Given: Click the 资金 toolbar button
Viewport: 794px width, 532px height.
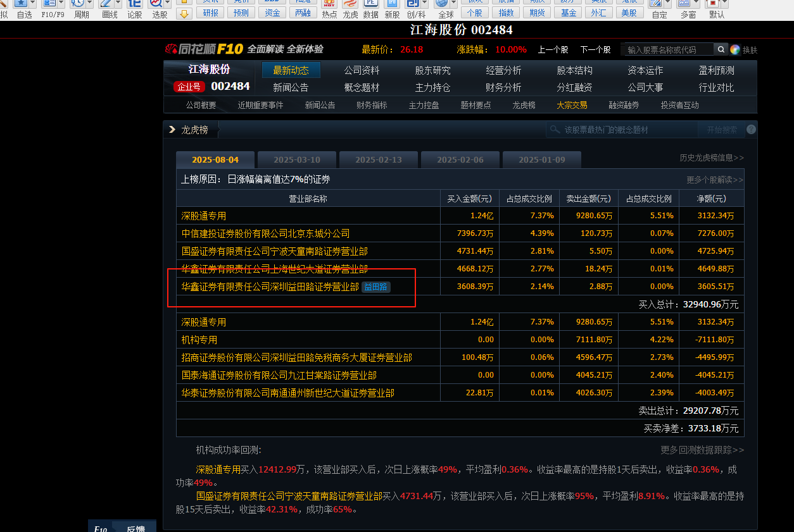Looking at the screenshot, I should (272, 13).
